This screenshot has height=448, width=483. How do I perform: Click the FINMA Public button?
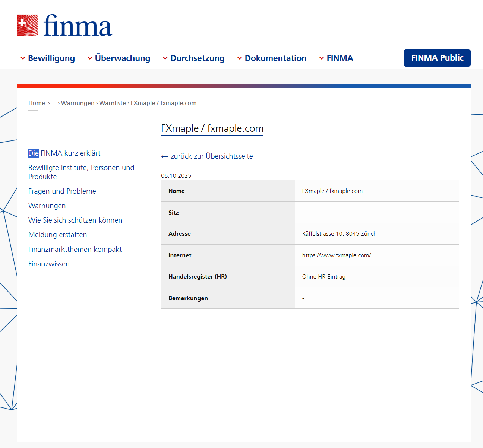pyautogui.click(x=437, y=58)
